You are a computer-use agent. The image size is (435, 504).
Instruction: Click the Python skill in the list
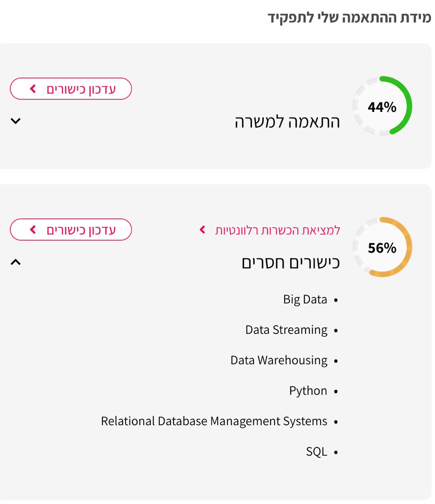(308, 391)
